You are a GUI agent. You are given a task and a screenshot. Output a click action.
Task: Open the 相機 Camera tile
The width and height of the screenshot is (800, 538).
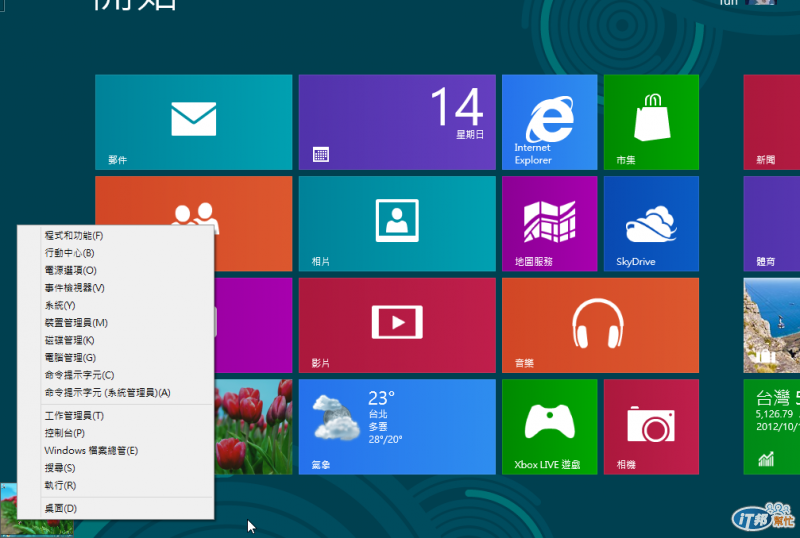pyautogui.click(x=651, y=427)
